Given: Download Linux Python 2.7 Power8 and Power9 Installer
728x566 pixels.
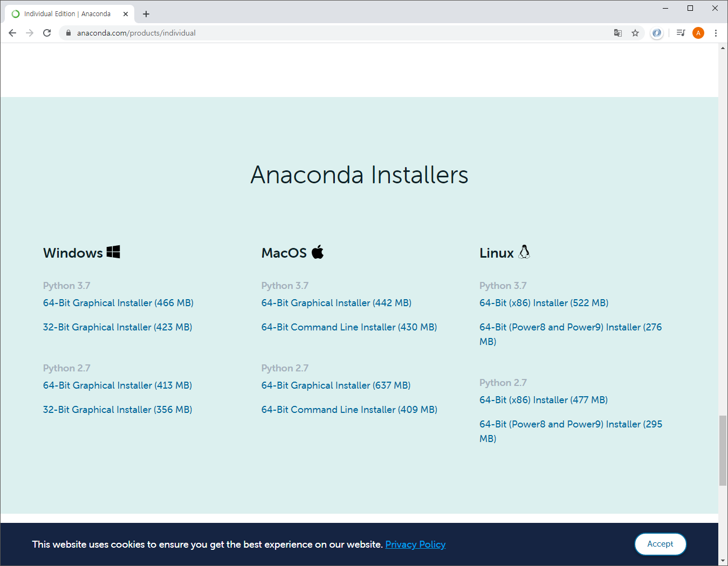Looking at the screenshot, I should (571, 431).
